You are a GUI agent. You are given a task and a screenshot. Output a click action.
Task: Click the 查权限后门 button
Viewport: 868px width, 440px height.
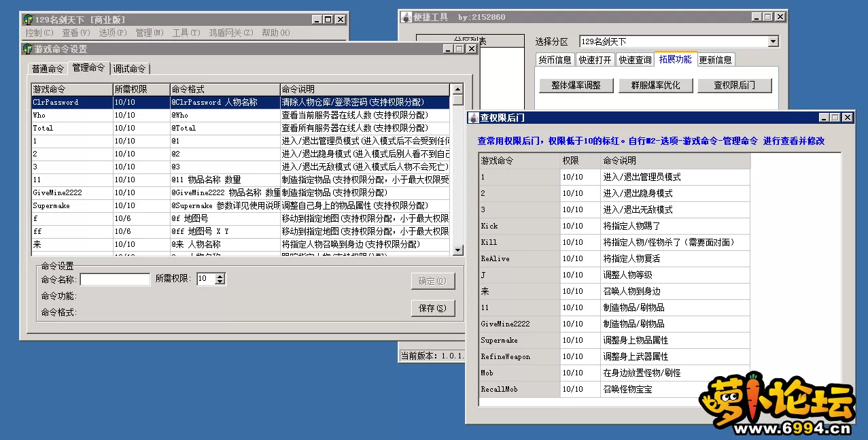[734, 85]
